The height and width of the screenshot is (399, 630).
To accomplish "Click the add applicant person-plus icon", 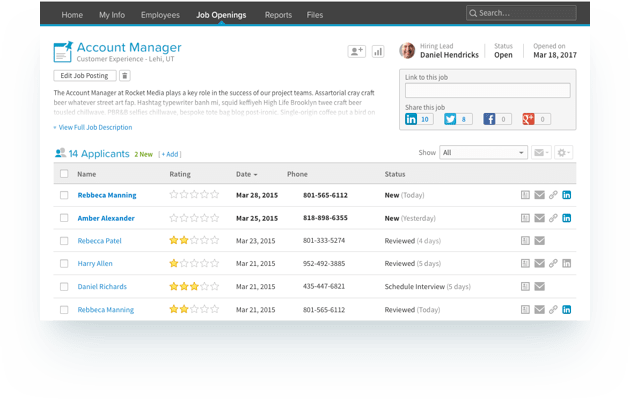I will pos(356,51).
